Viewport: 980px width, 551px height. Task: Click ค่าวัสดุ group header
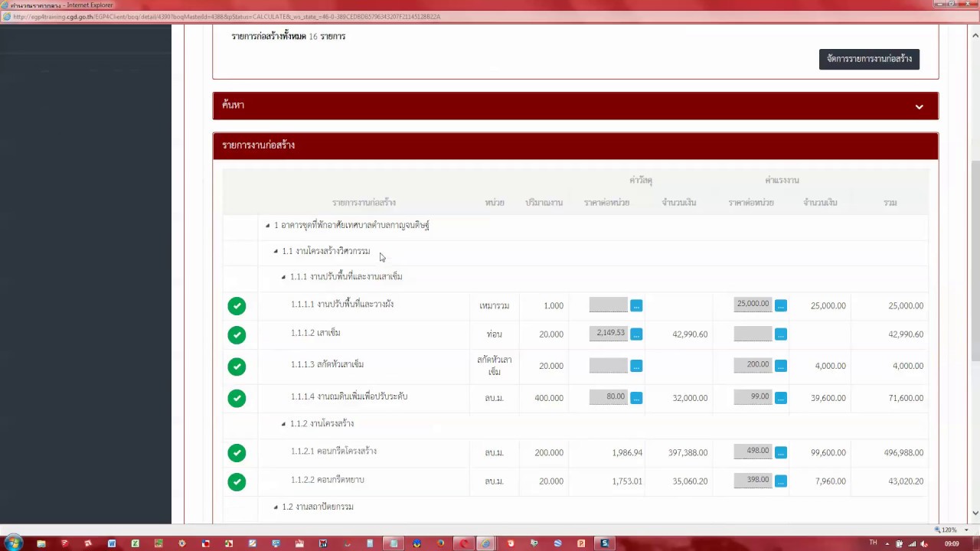click(641, 181)
